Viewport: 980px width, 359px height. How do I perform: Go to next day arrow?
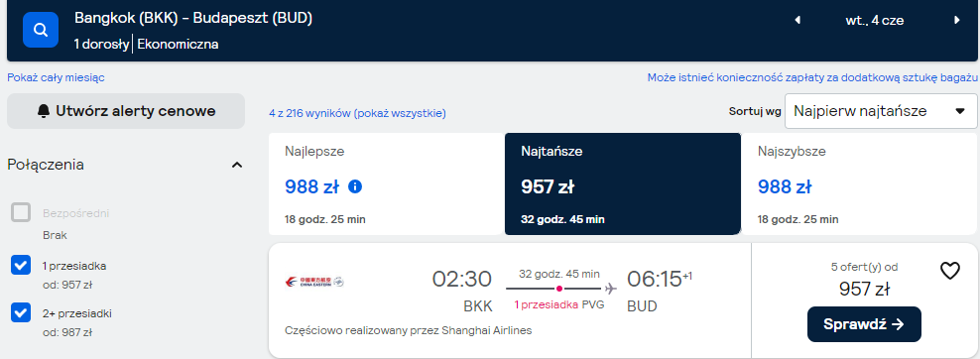pos(957,20)
